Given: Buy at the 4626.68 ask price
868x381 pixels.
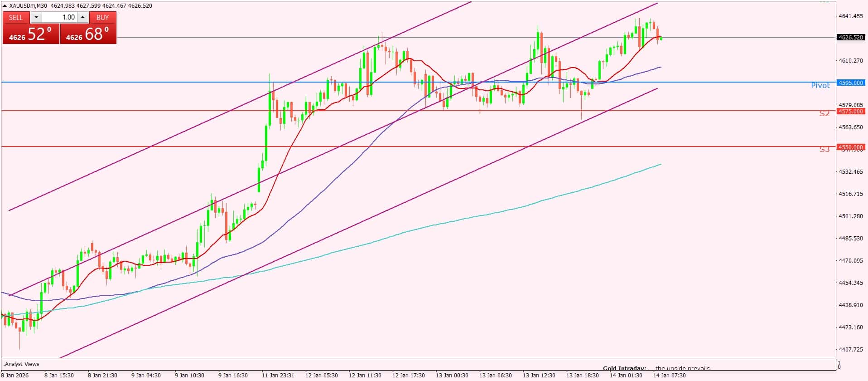Looking at the screenshot, I should [88, 34].
